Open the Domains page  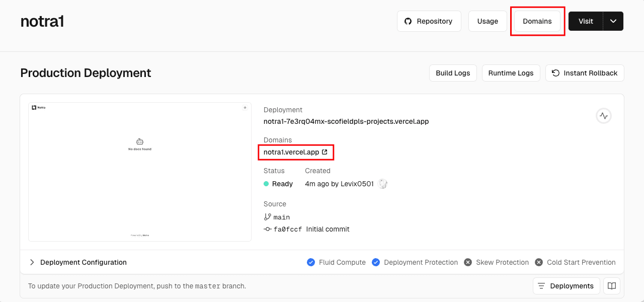tap(537, 21)
